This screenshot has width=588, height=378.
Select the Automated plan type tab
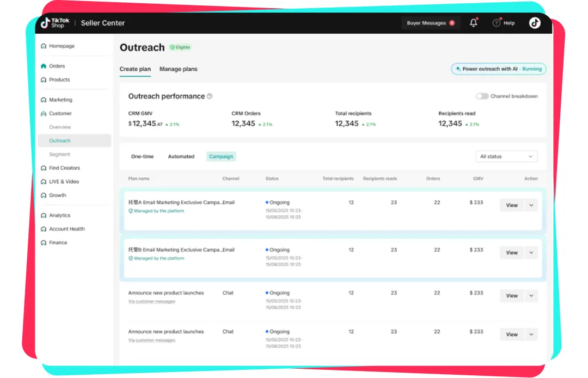pos(181,157)
